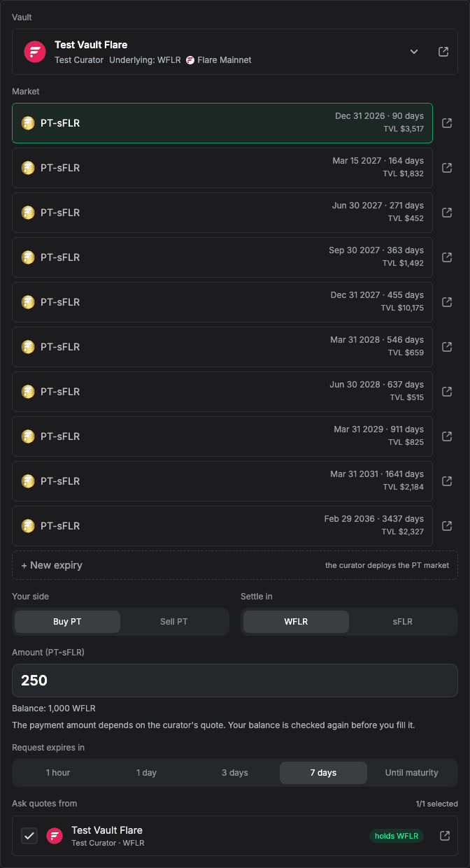Click the 'Underlying: WFLR' text
Image resolution: width=470 pixels, height=868 pixels.
(x=145, y=60)
